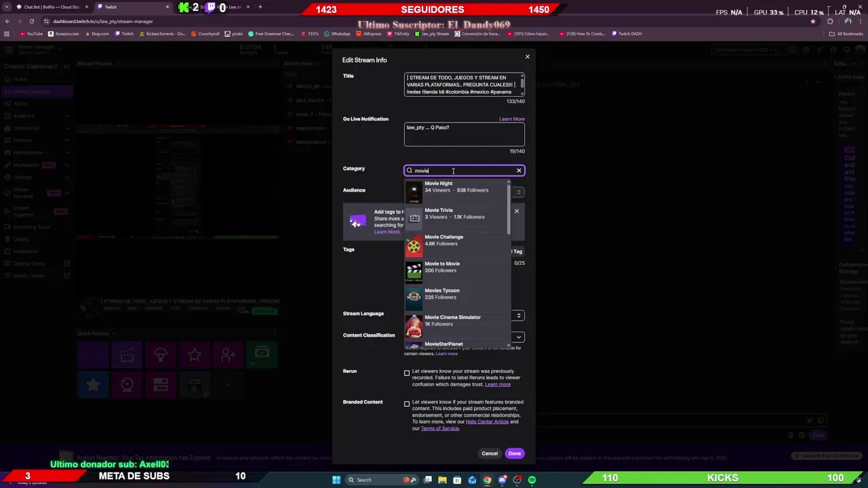This screenshot has height=488, width=868.
Task: Close the Edit Stream Info dialog
Action: point(527,57)
